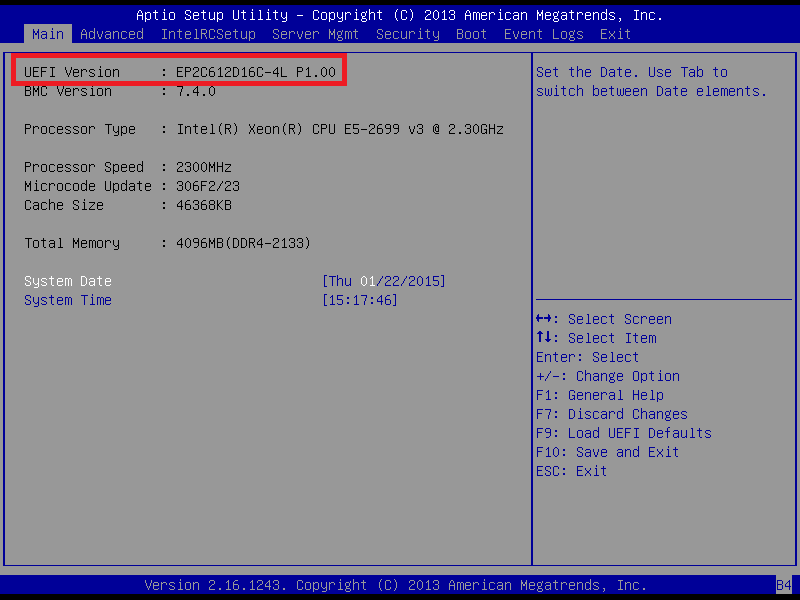Click the up-down arrows Select Item hint
Image resolution: width=800 pixels, height=600 pixels.
[596, 338]
